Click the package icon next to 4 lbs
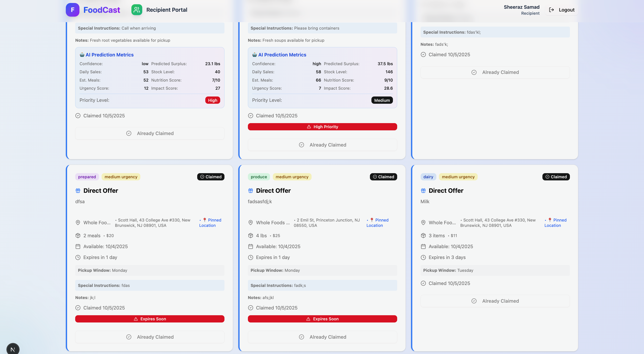The height and width of the screenshot is (354, 644). tap(250, 236)
